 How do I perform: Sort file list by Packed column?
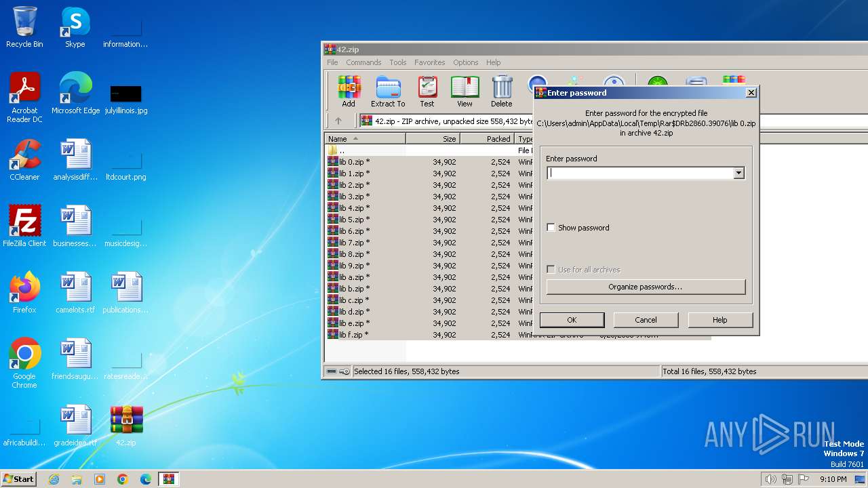click(487, 138)
